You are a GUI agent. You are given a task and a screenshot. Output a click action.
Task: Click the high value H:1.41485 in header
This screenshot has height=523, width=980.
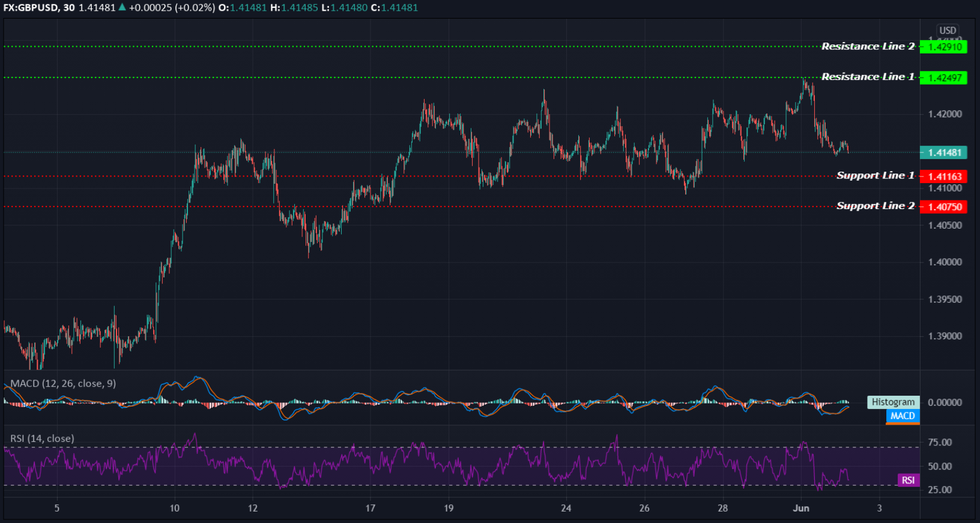[x=294, y=8]
